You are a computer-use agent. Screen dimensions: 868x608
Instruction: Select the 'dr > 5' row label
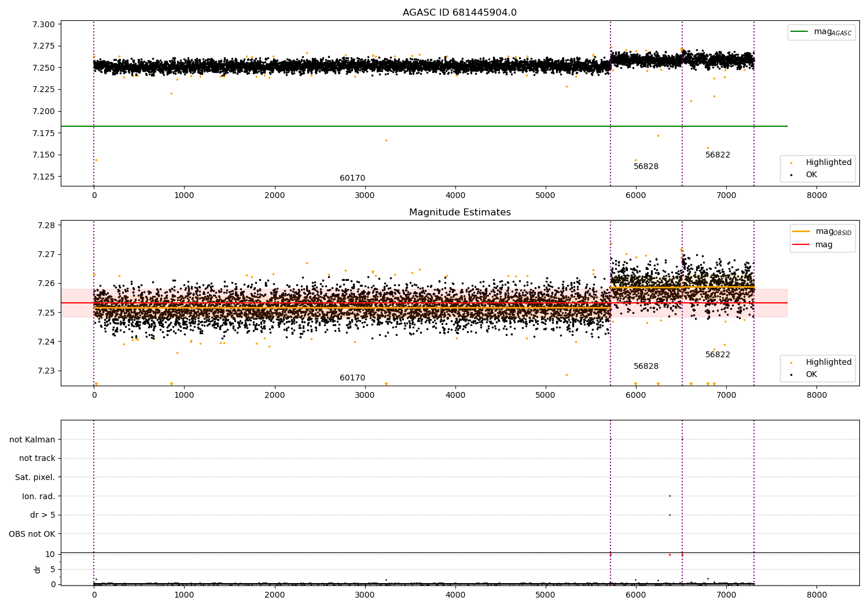(x=43, y=515)
